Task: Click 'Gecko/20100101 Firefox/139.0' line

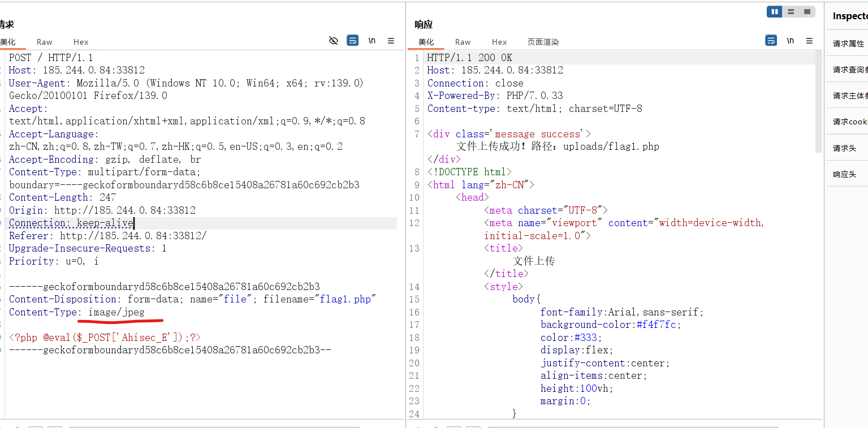Action: (x=88, y=96)
